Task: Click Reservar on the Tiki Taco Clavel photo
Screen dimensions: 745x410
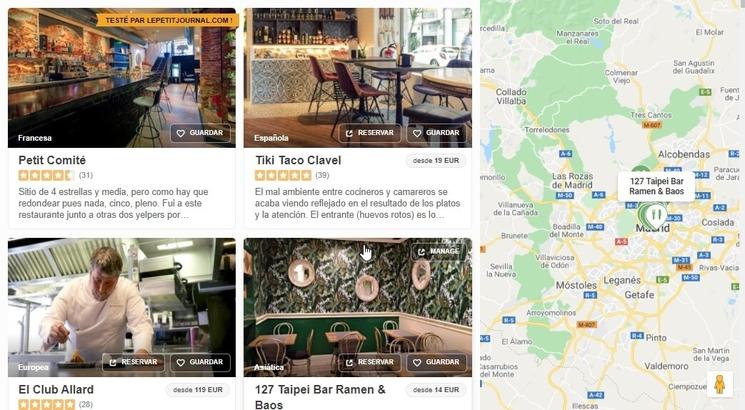Action: point(370,133)
